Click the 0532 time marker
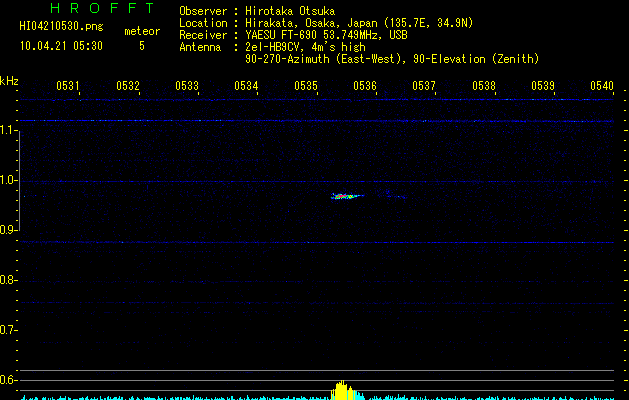This screenshot has height=400, width=629. [128, 86]
